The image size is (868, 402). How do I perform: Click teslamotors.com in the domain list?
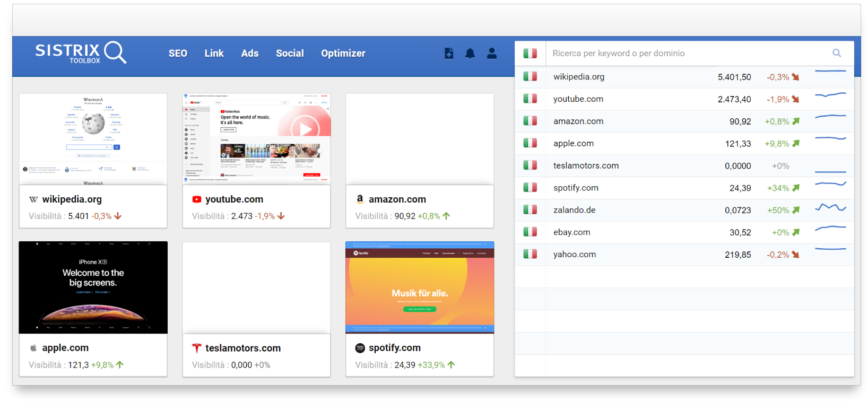pyautogui.click(x=586, y=166)
